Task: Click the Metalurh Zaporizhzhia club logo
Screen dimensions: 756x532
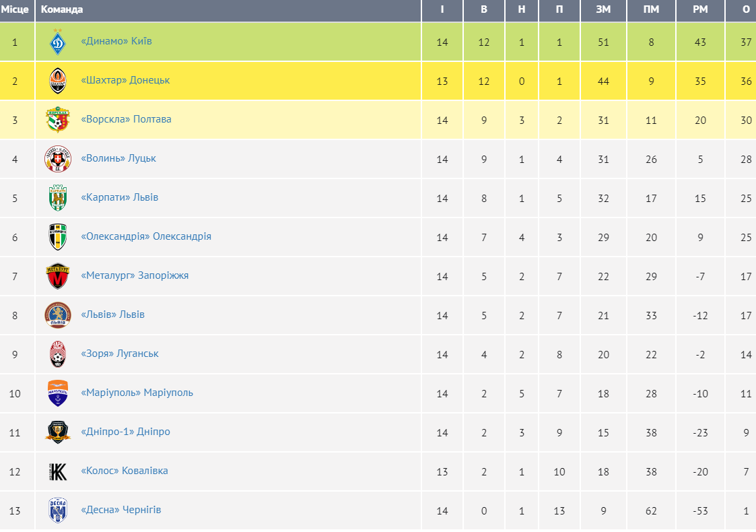Action: pos(58,276)
